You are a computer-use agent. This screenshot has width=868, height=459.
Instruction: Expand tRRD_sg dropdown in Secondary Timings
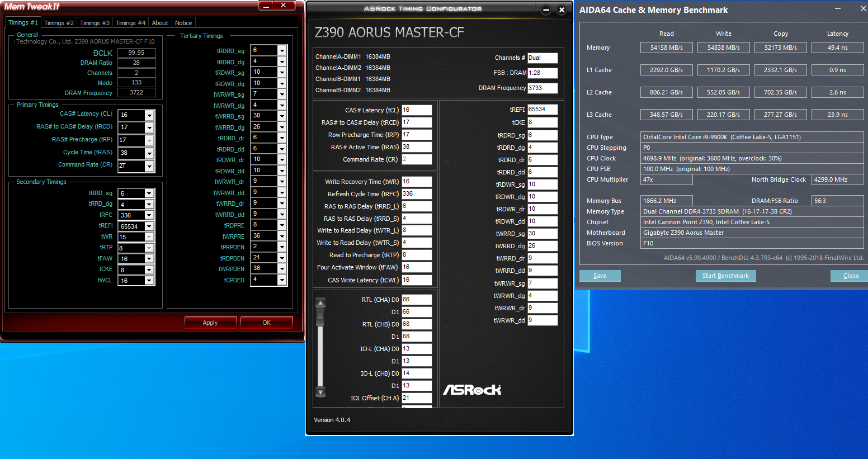149,193
